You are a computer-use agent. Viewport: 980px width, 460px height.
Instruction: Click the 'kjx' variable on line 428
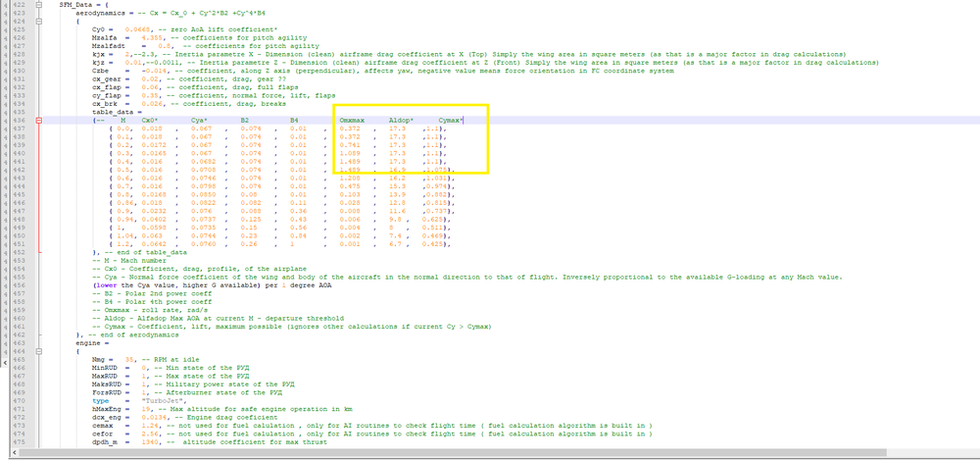[97, 55]
